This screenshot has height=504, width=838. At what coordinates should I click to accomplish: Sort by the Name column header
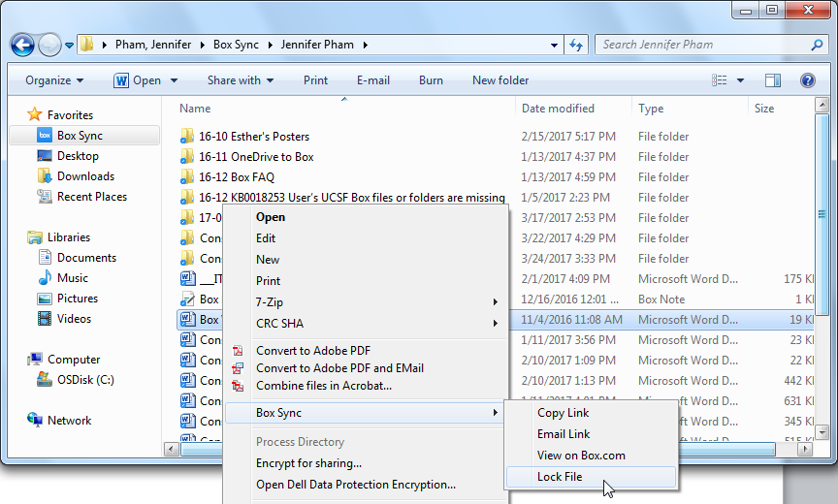point(195,109)
